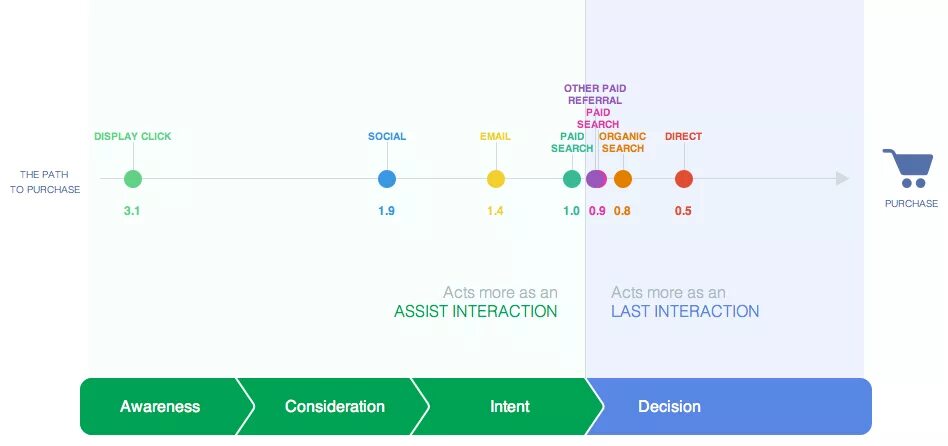
Task: Click the OTHER PAID text label
Action: (595, 89)
